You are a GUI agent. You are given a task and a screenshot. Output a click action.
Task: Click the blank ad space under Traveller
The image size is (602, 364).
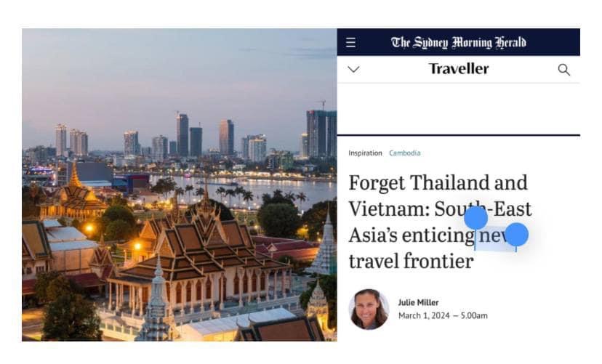point(459,109)
